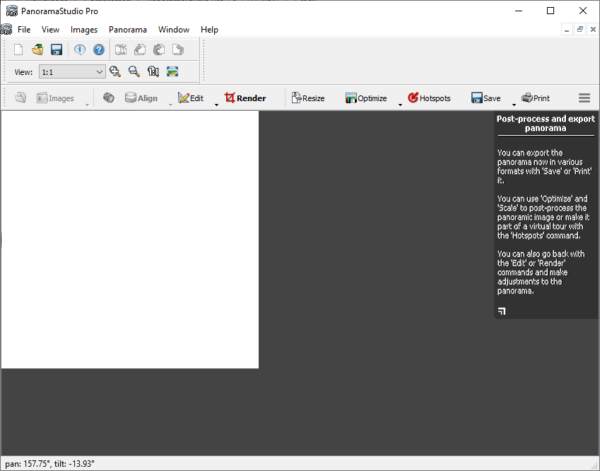This screenshot has width=600, height=471.
Task: Open the File menu
Action: pyautogui.click(x=24, y=30)
